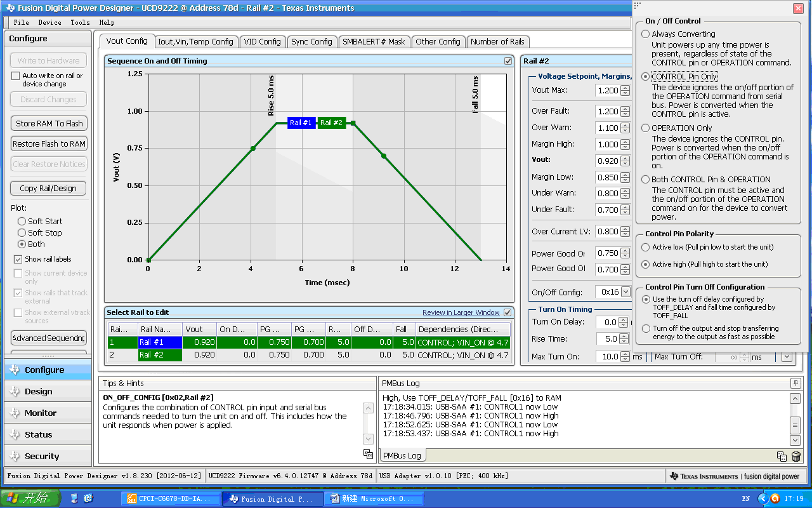Image resolution: width=812 pixels, height=508 pixels.
Task: Click the Design navigation icon
Action: coord(15,391)
